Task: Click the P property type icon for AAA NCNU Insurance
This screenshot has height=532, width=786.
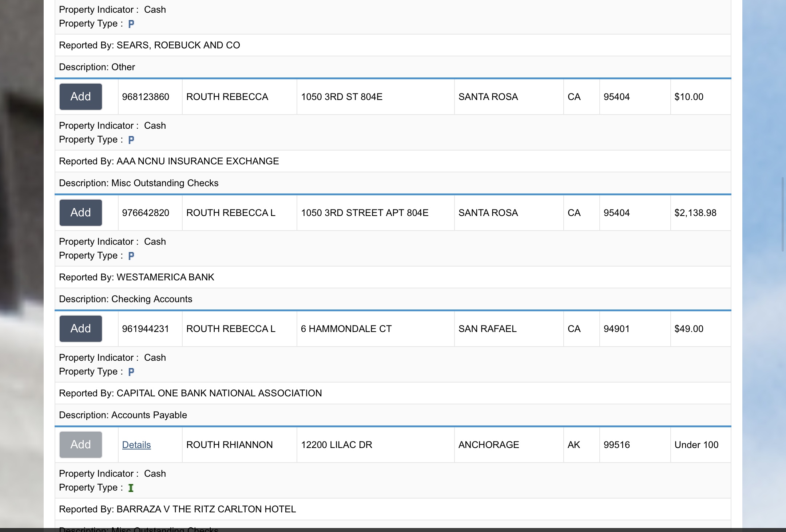Action: click(131, 140)
